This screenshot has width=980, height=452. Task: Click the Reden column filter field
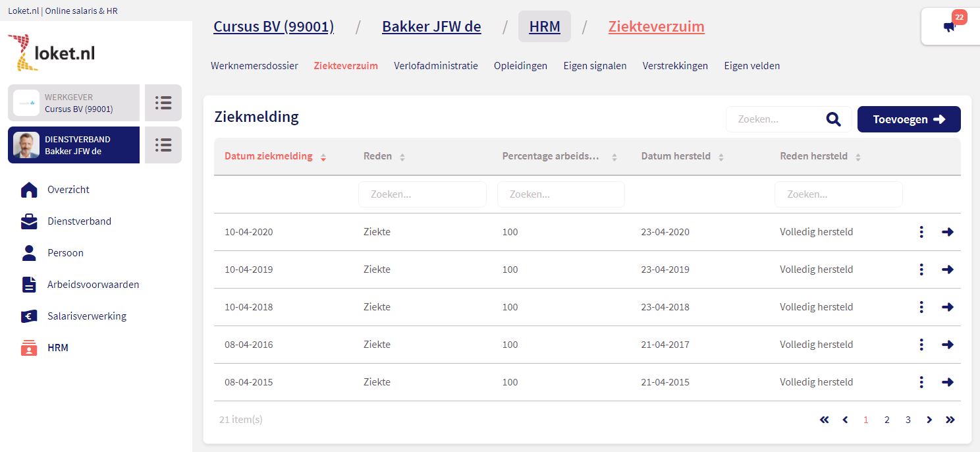tap(422, 194)
